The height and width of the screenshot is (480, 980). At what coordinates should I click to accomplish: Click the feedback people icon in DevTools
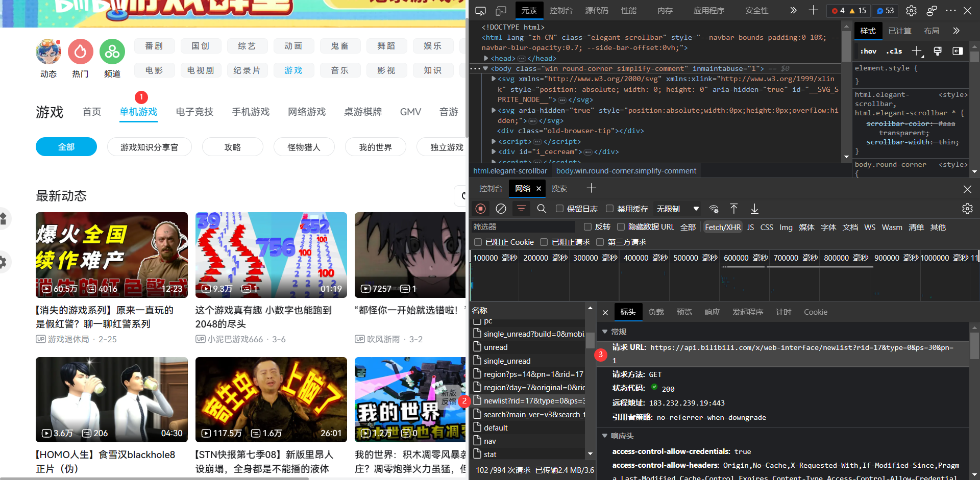pyautogui.click(x=932, y=10)
